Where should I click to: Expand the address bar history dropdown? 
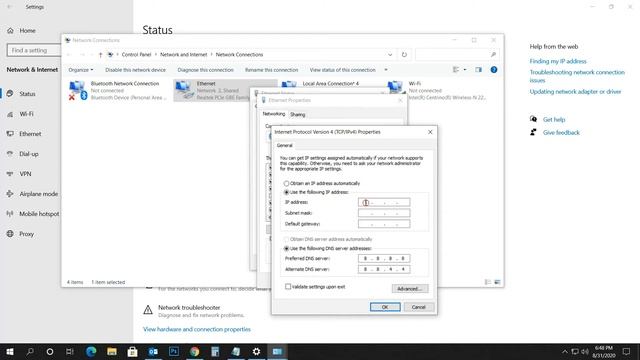390,54
